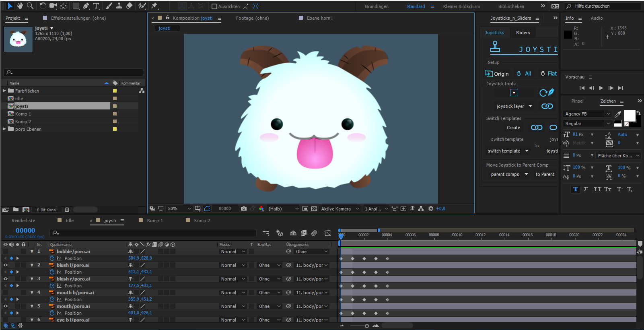This screenshot has height=330, width=644.
Task: Open the channel RGB display icon
Action: point(261,208)
